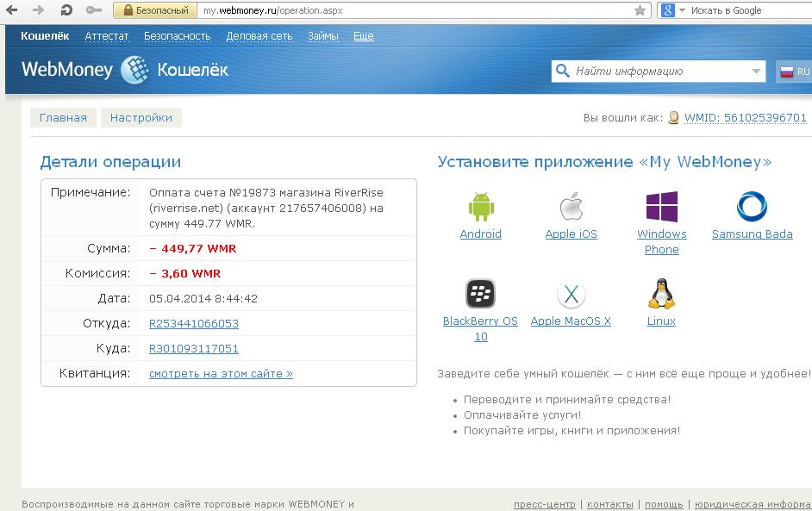The width and height of the screenshot is (812, 511).
Task: Open смотреть на этом сайте receipt link
Action: [221, 373]
